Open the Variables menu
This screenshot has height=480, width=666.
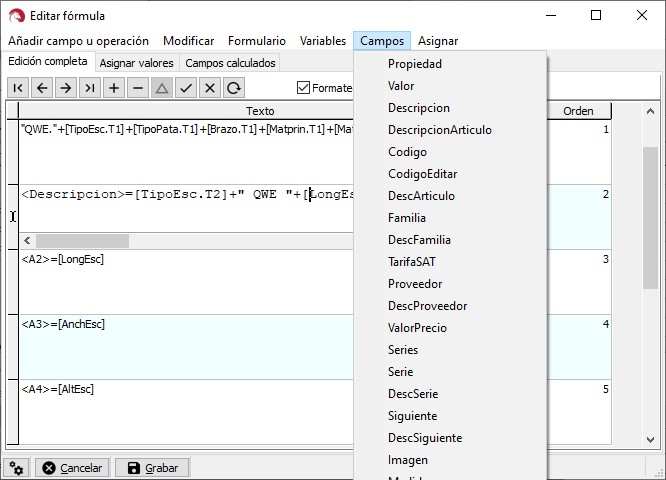pos(323,41)
